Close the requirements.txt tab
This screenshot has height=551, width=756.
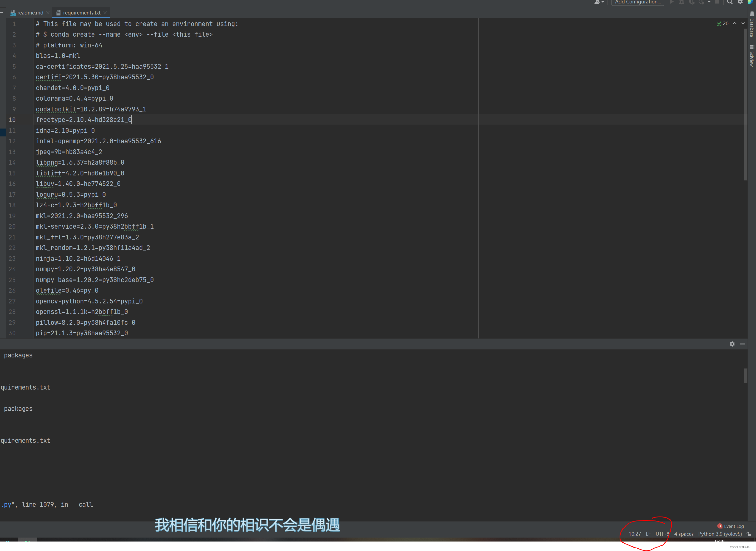105,13
